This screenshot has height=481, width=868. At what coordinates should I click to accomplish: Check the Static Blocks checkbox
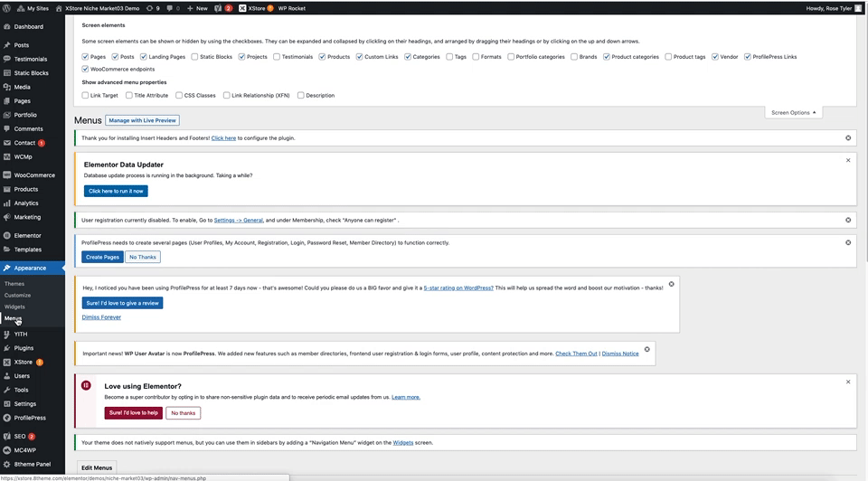click(194, 56)
